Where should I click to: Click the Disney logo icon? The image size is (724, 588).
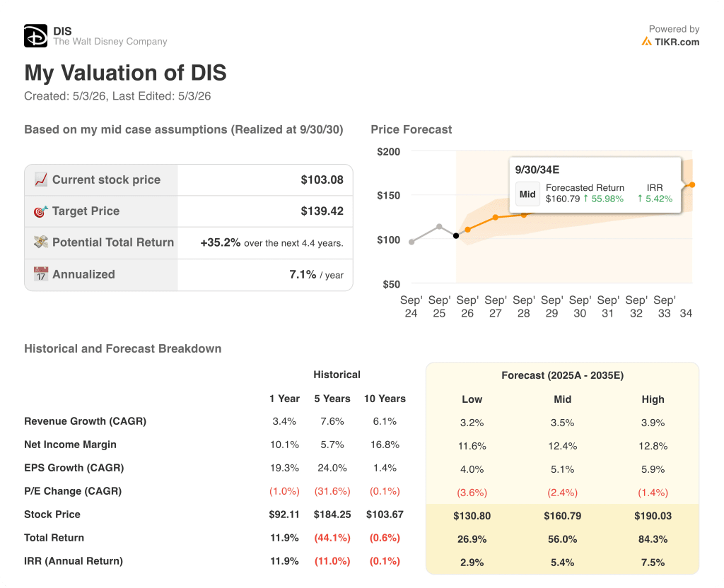tap(35, 36)
